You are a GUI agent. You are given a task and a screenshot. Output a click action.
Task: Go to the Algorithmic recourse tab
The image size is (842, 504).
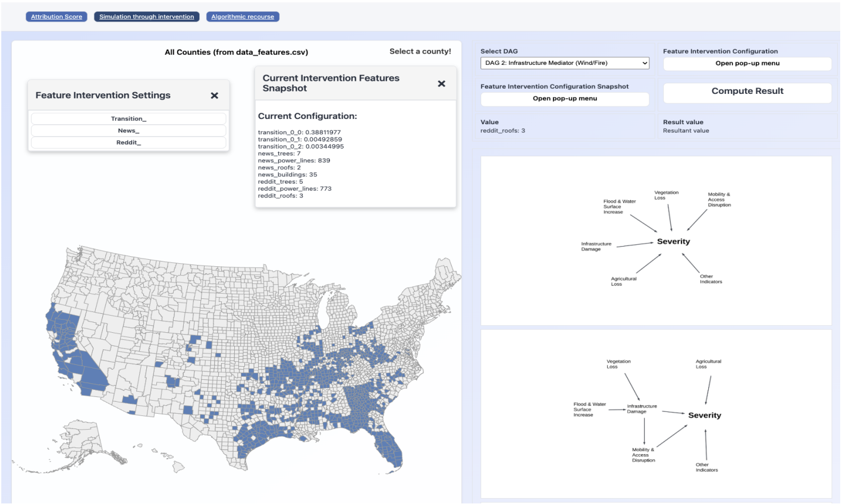243,17
